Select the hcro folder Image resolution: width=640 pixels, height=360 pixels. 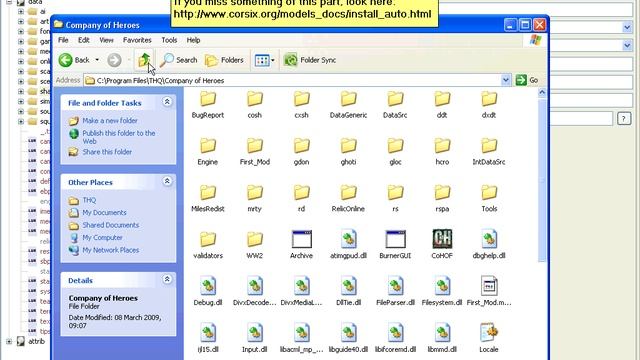coord(442,152)
